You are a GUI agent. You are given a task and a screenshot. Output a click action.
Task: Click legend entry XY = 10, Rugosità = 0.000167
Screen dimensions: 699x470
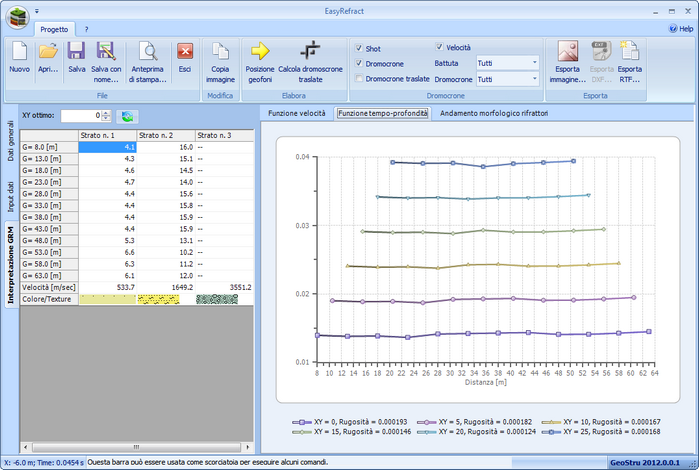pos(601,422)
